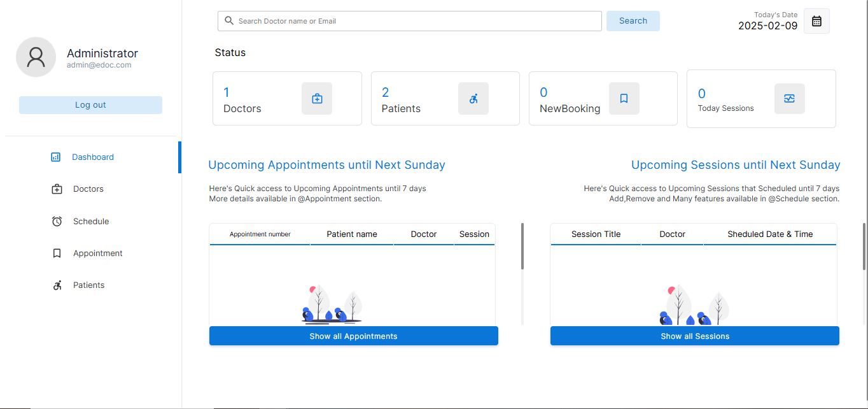Click the page's right-side vertical scrollbar
The width and height of the screenshot is (868, 409).
[x=864, y=246]
